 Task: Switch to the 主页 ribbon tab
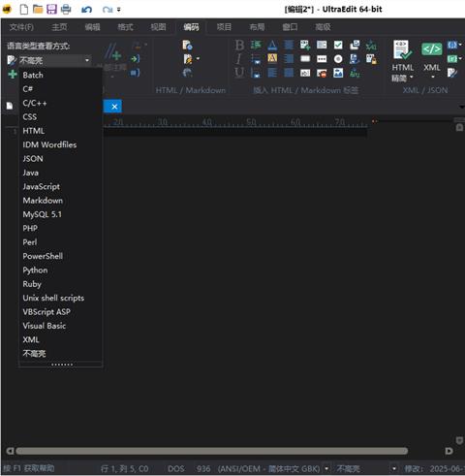[x=59, y=27]
